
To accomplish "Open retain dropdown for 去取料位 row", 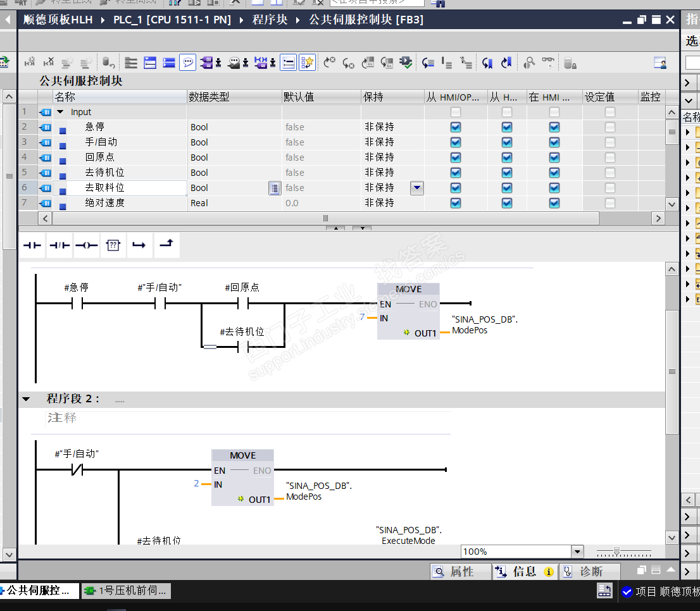I will (416, 188).
